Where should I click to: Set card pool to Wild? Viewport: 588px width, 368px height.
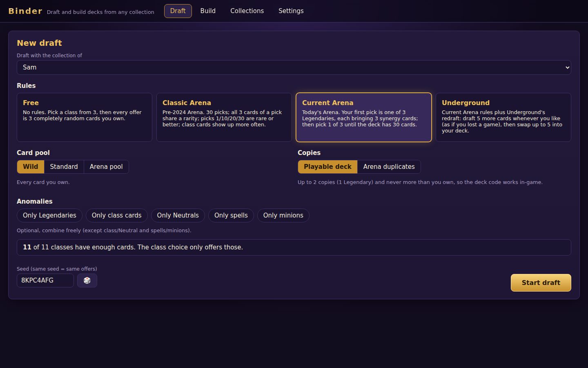point(31,167)
